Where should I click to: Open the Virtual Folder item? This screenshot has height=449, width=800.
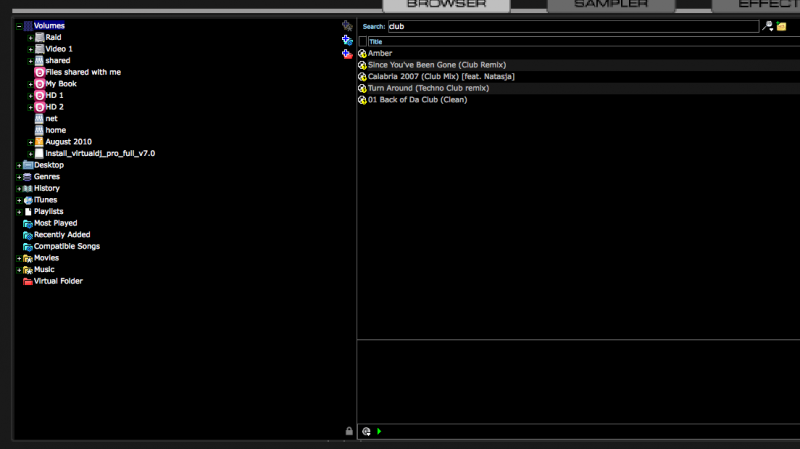click(x=58, y=281)
